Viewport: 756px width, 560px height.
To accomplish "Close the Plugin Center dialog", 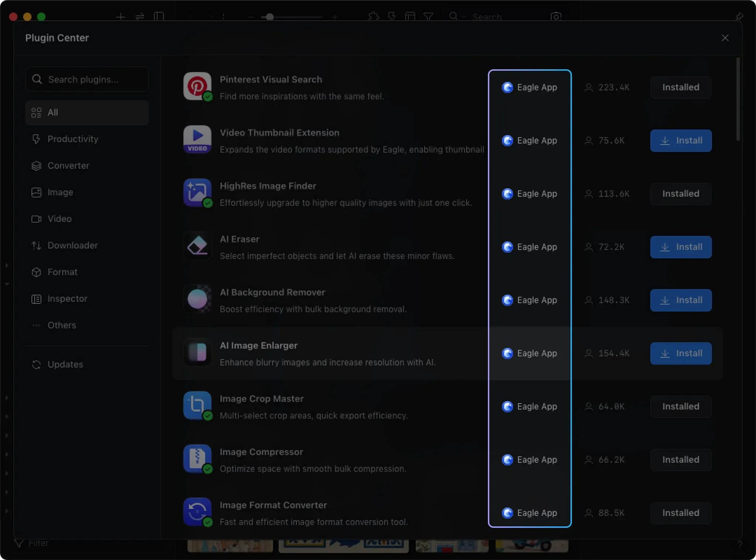I will pyautogui.click(x=725, y=38).
